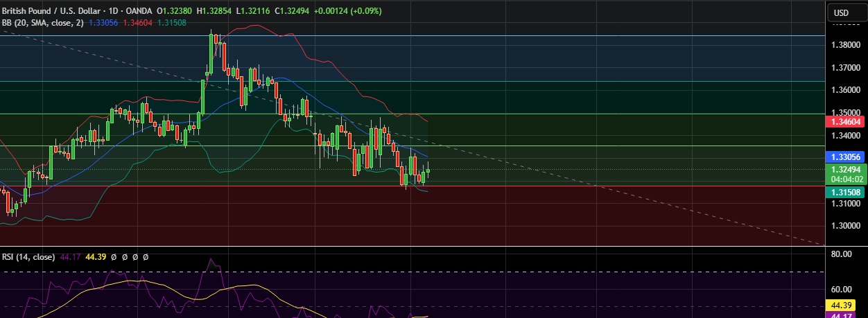This screenshot has width=868, height=318.
Task: Click the red 1.34604 price tag on axis
Action: click(844, 121)
